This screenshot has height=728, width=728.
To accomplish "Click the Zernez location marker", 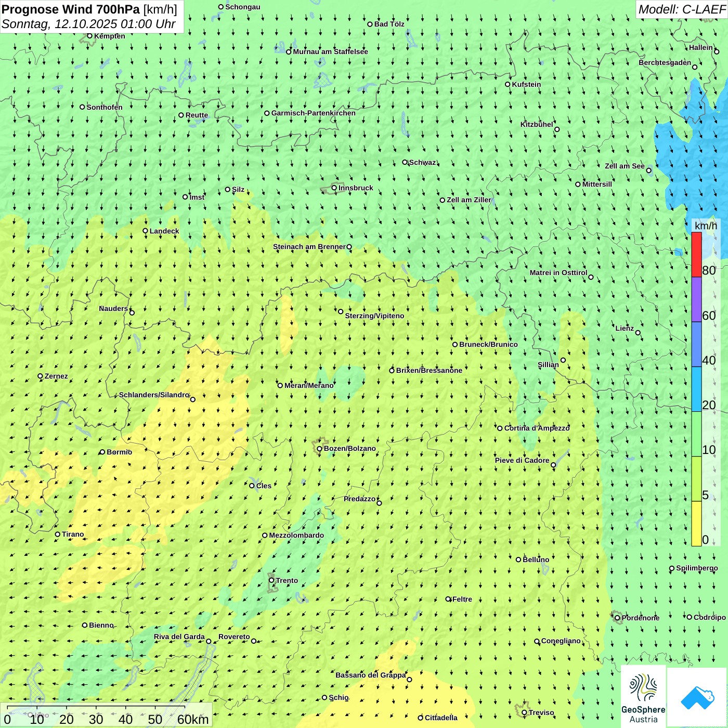I will (x=40, y=376).
